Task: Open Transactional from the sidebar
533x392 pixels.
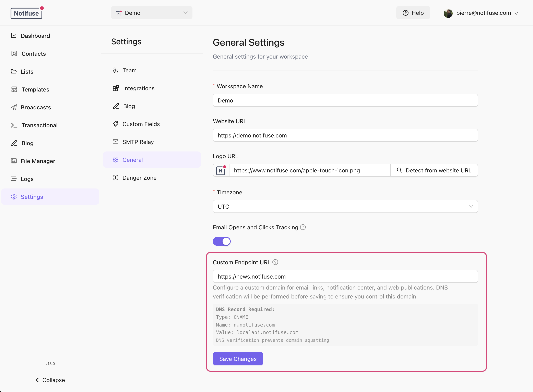Action: (x=39, y=125)
